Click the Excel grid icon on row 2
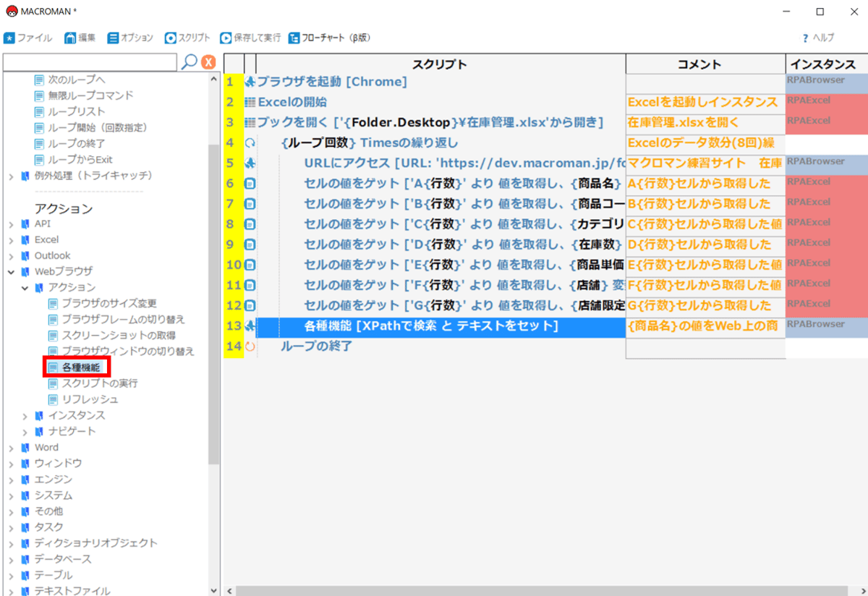The height and width of the screenshot is (596, 868). coord(251,102)
